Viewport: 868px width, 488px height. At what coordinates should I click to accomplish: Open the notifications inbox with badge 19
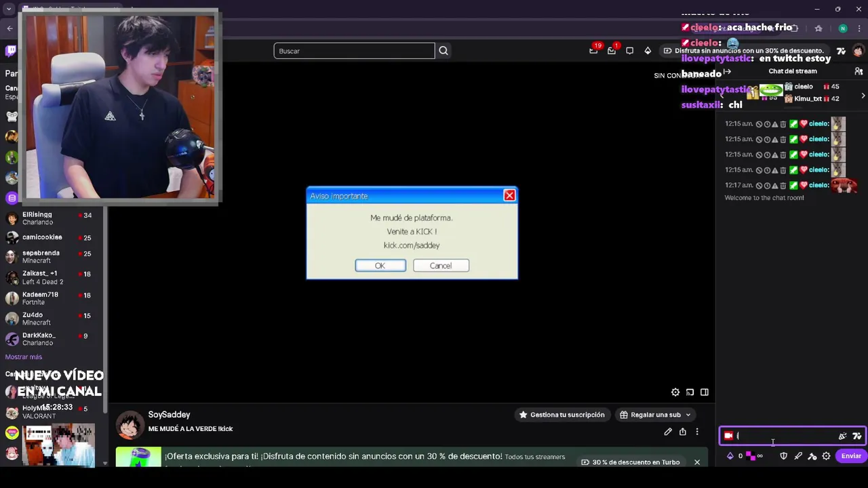(x=594, y=50)
